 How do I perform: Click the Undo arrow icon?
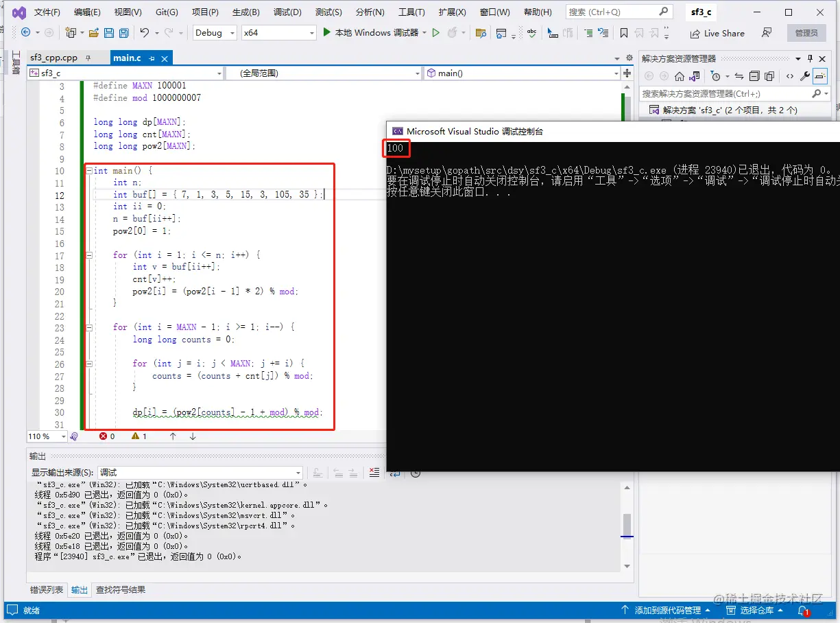click(144, 33)
